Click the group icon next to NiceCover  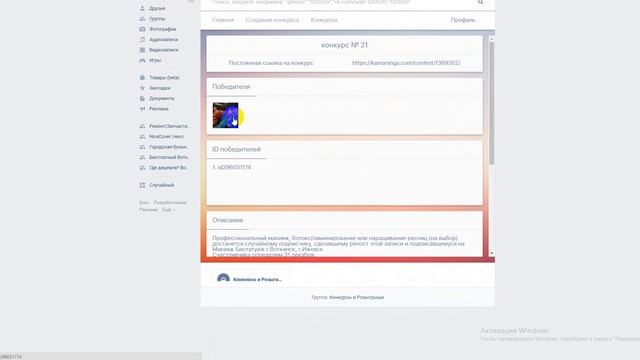point(142,137)
